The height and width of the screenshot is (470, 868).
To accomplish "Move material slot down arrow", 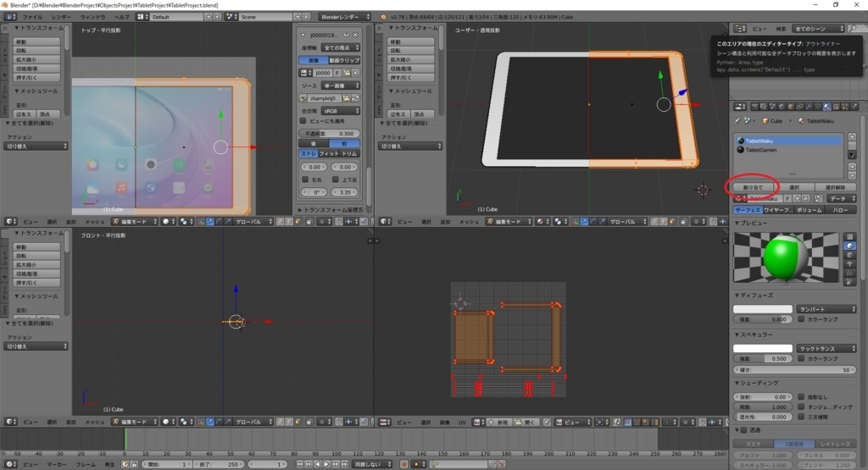I will coord(852,176).
